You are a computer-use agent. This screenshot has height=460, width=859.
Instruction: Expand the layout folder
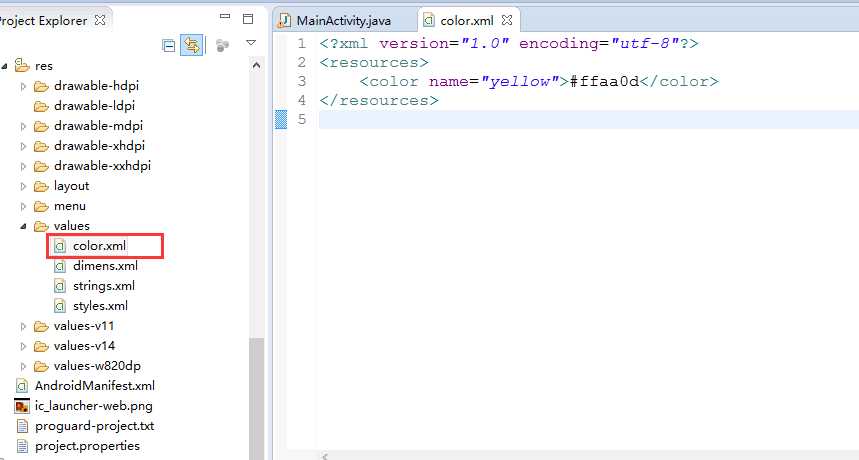pos(23,186)
